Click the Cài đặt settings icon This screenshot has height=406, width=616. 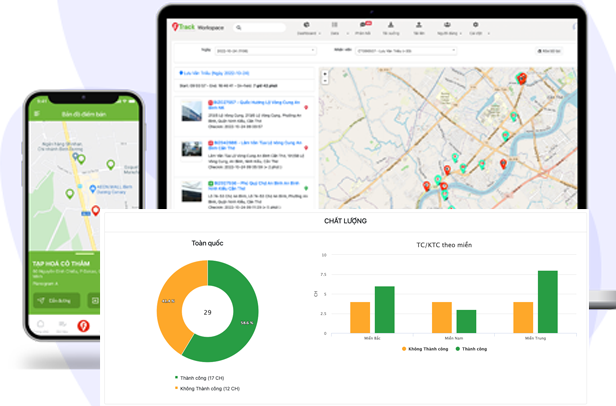pos(477,26)
